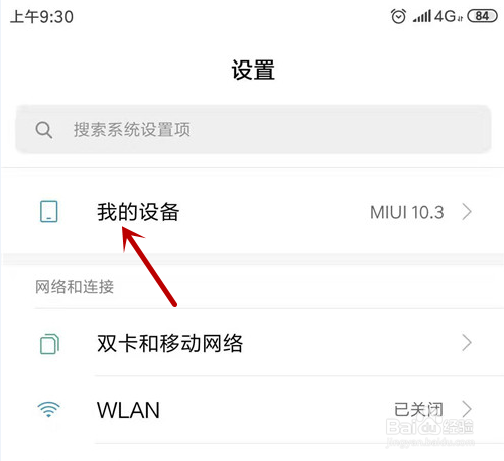Tap the 上午9:30 clock
504x461 pixels.
pos(42,16)
